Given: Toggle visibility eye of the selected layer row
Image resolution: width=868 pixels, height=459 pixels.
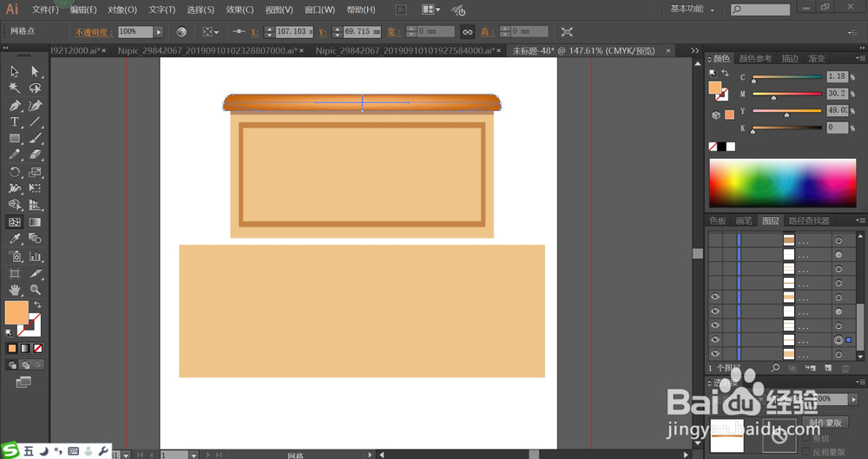Looking at the screenshot, I should click(715, 339).
